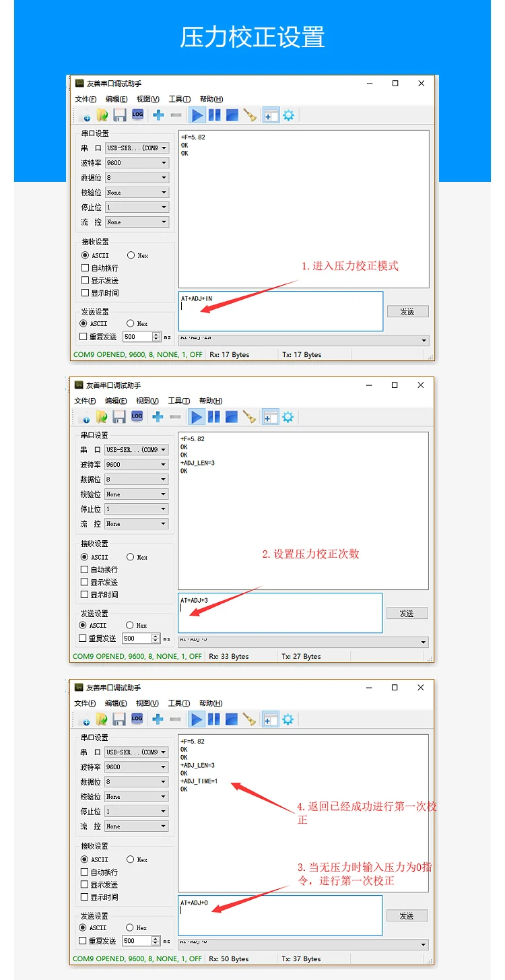Tick 显示时间 checkbox in Rx: 17 Bytes window

(85, 293)
